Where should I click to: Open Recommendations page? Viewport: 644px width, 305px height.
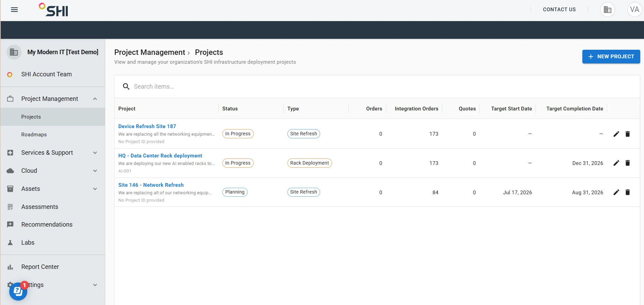point(53,225)
